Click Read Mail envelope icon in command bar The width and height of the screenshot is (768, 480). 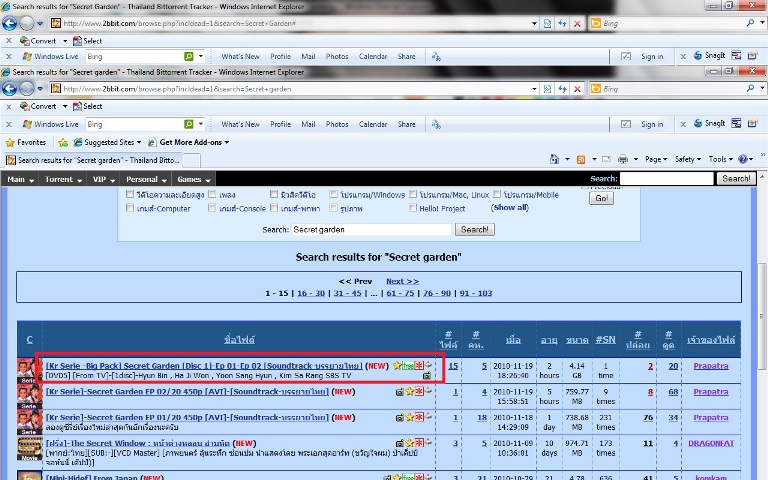point(606,159)
